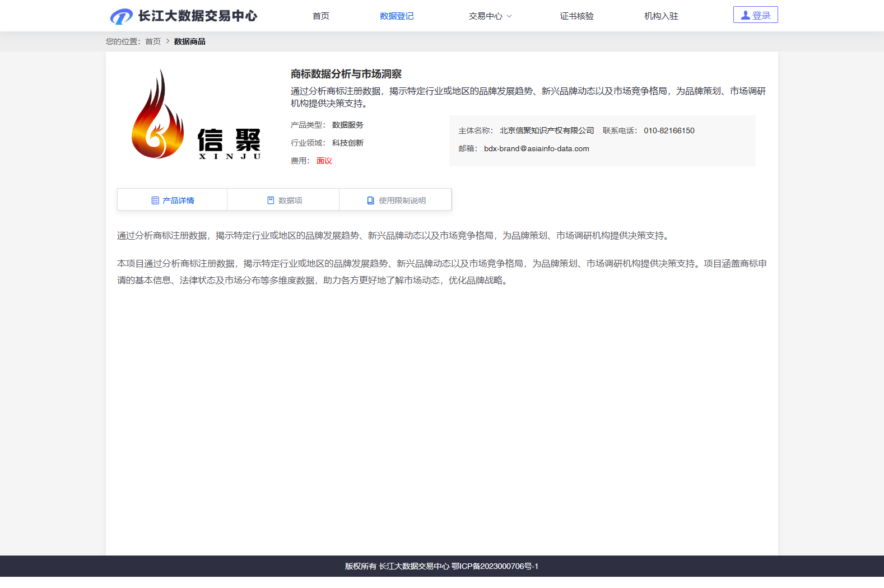This screenshot has width=884, height=588.
Task: Click the 鄂ICP备2023000706号-1 footer text
Action: pos(495,566)
